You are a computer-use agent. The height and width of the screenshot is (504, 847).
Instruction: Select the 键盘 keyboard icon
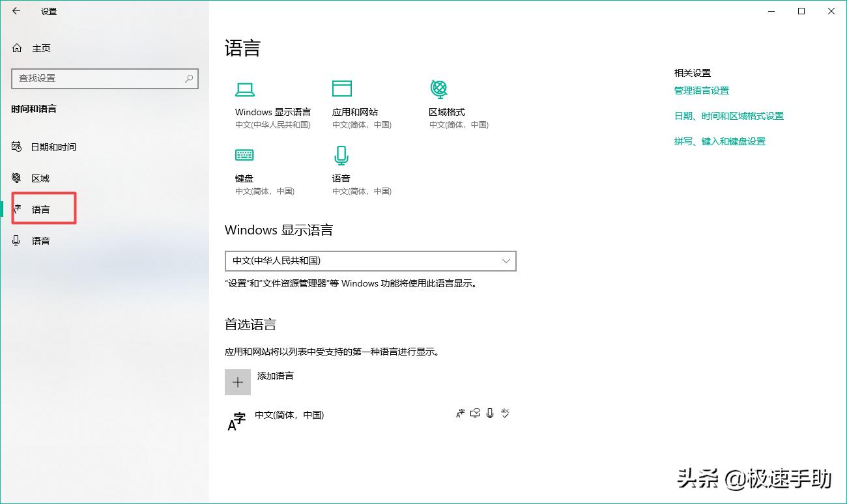pyautogui.click(x=244, y=154)
